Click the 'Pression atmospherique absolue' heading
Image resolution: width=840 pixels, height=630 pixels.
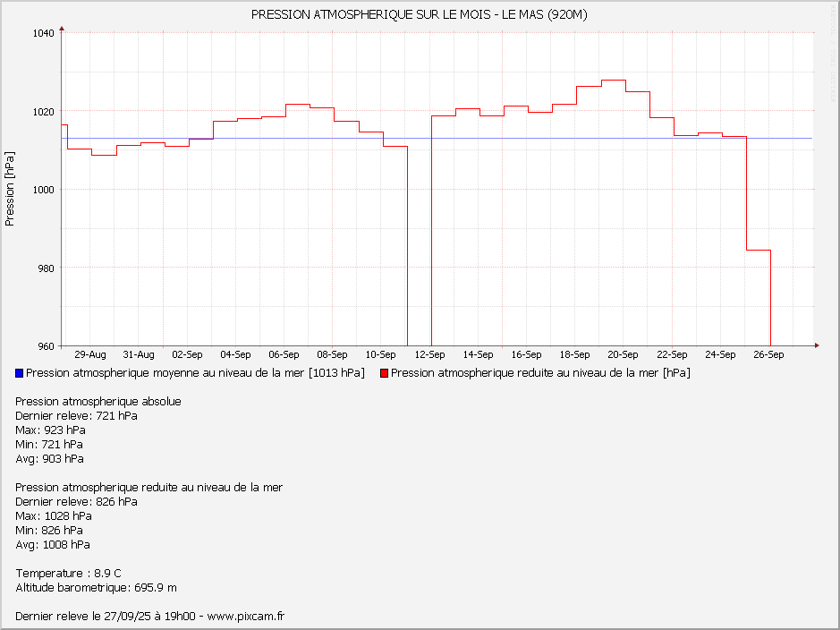coord(98,402)
